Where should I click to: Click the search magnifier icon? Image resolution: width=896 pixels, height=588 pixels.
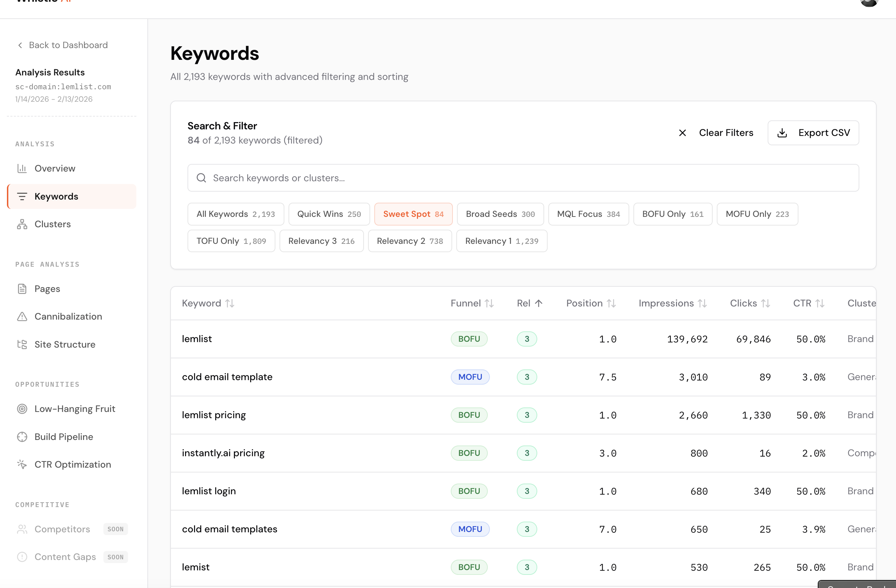201,178
